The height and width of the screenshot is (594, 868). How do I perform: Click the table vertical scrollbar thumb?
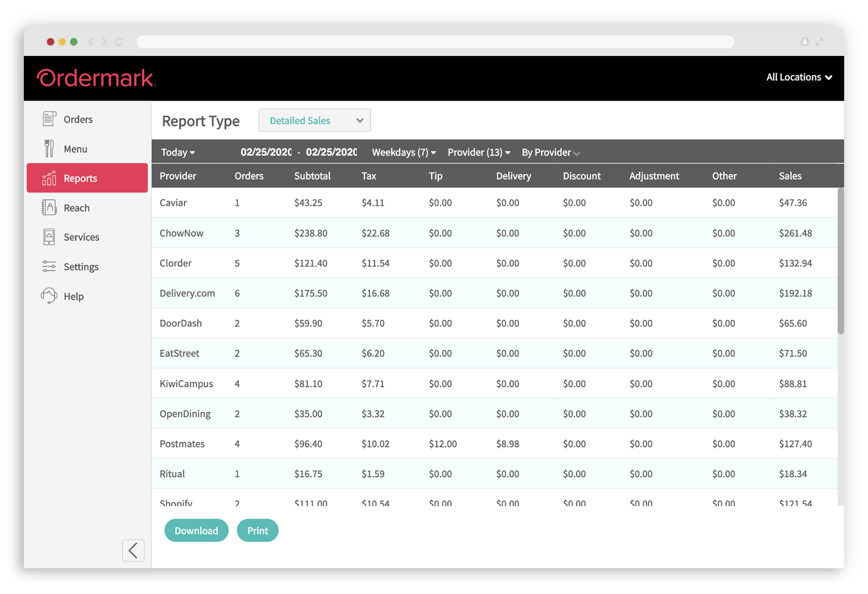[x=841, y=261]
